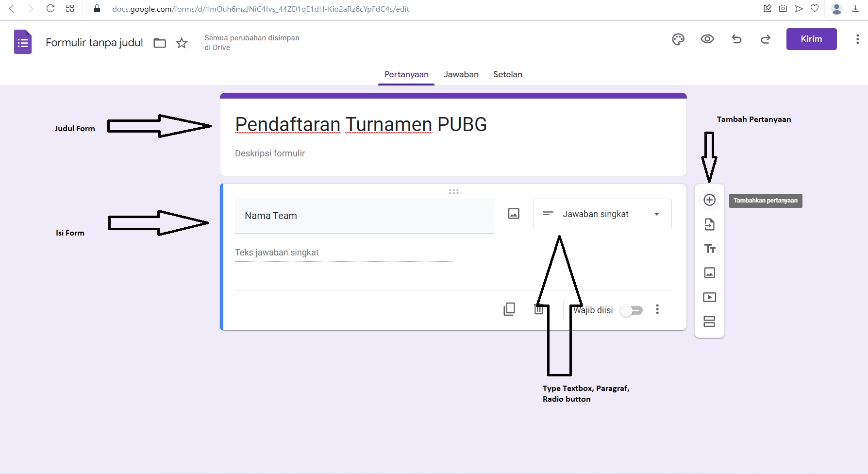Open the more options menu beside Kirim

(857, 39)
